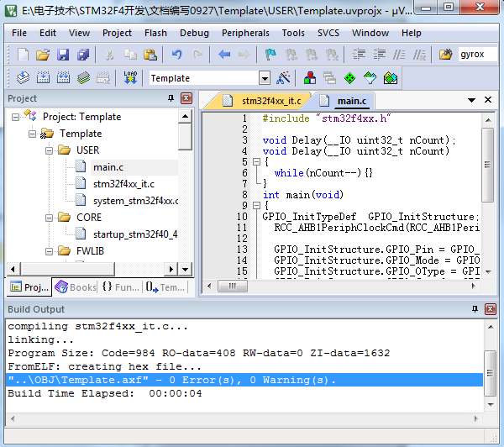This screenshot has width=504, height=447.
Task: Open the File menu
Action: pyautogui.click(x=19, y=33)
